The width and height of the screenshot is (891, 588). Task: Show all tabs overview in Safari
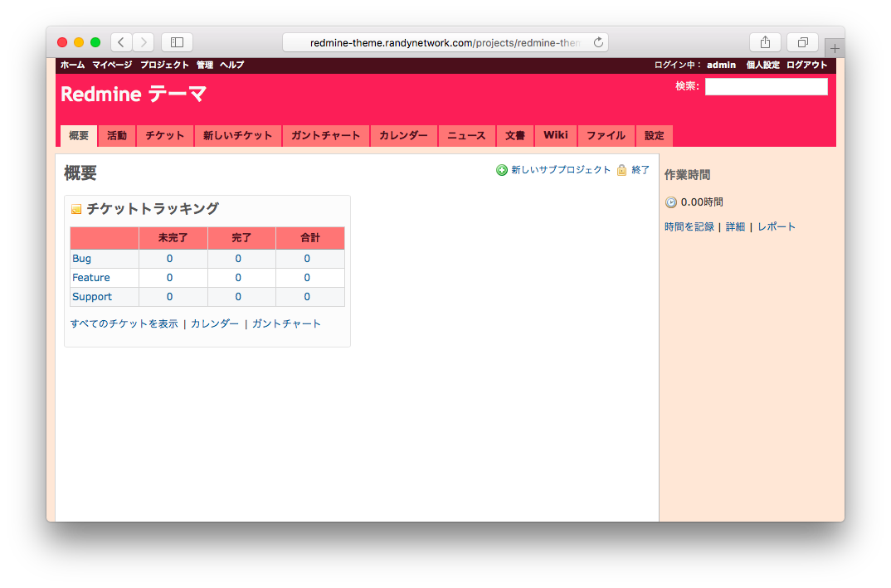pos(803,42)
